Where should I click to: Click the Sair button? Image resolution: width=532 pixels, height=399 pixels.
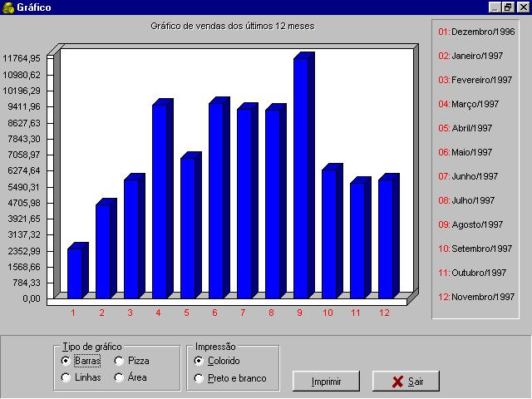406,381
